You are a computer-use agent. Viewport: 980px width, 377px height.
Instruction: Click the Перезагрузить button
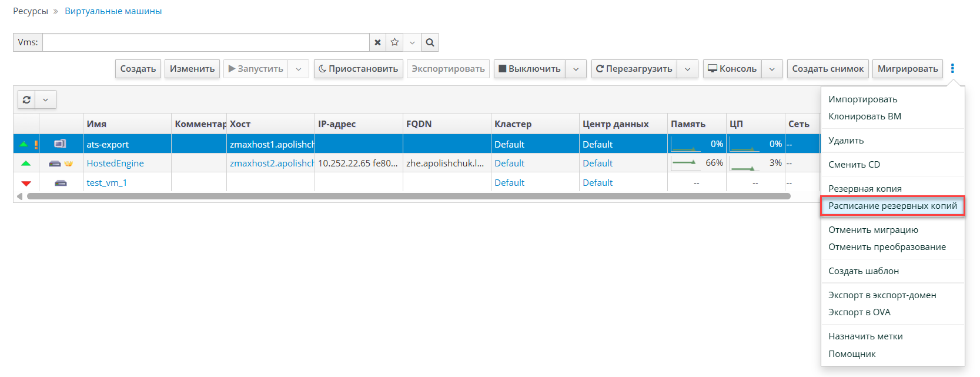[x=634, y=69]
